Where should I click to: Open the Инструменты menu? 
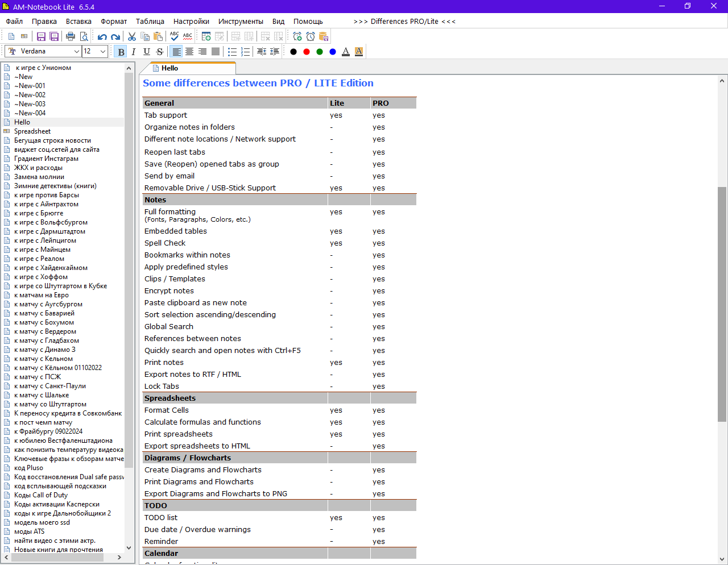(x=241, y=22)
